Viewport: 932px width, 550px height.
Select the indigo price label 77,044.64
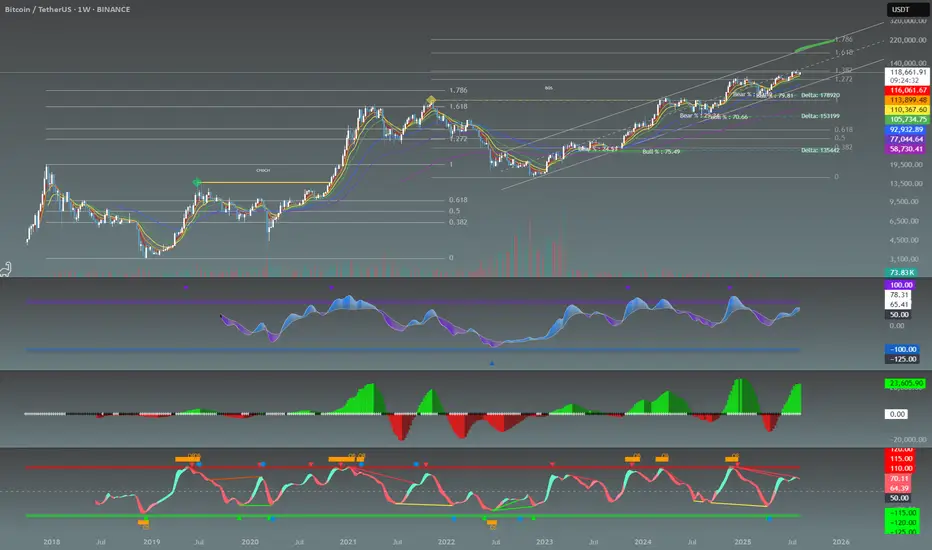click(x=907, y=139)
